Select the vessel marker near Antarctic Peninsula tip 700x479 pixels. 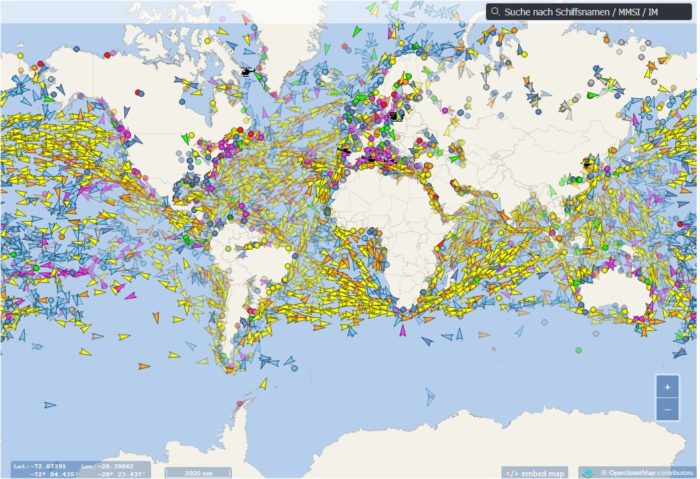[238, 403]
